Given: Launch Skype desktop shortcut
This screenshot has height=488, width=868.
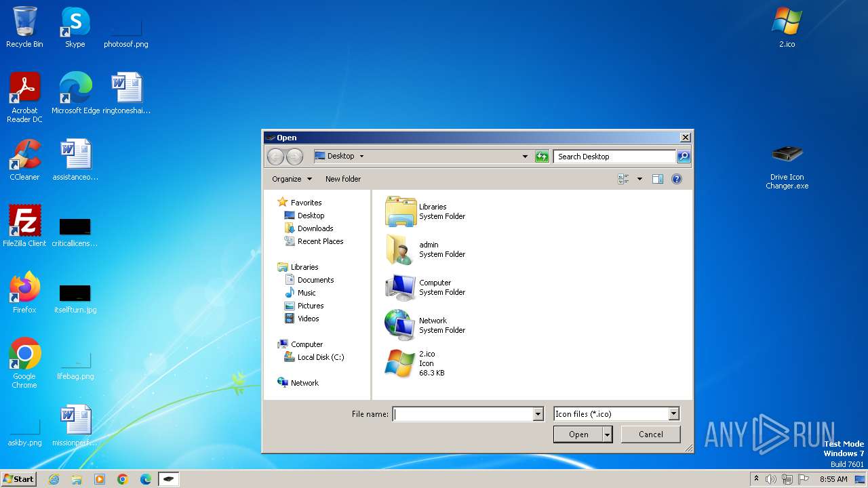Looking at the screenshot, I should [x=75, y=27].
